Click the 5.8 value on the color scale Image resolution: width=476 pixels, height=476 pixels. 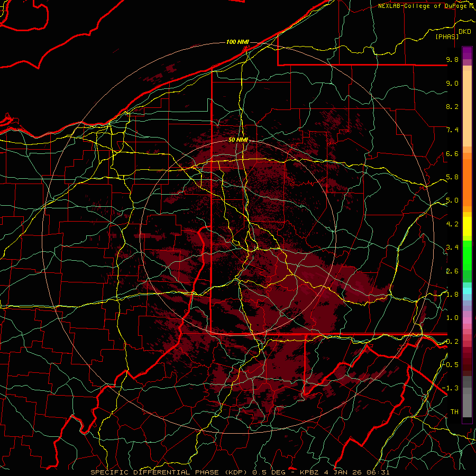(x=452, y=177)
